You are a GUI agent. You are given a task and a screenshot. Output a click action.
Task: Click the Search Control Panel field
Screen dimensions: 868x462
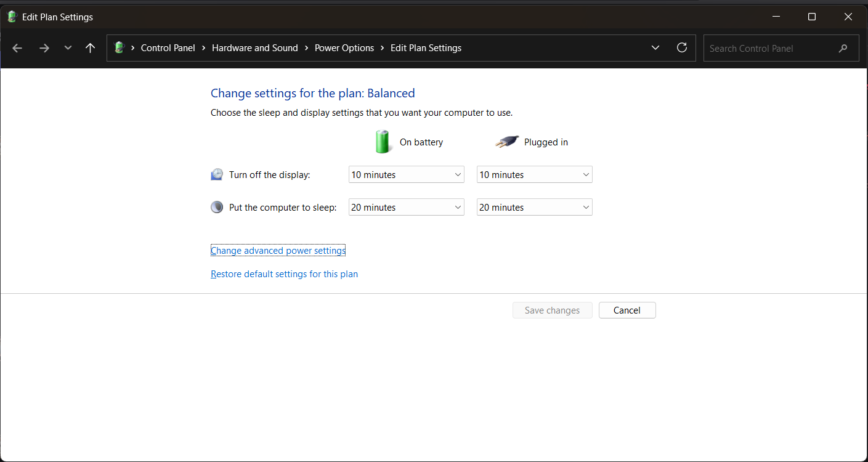point(781,48)
